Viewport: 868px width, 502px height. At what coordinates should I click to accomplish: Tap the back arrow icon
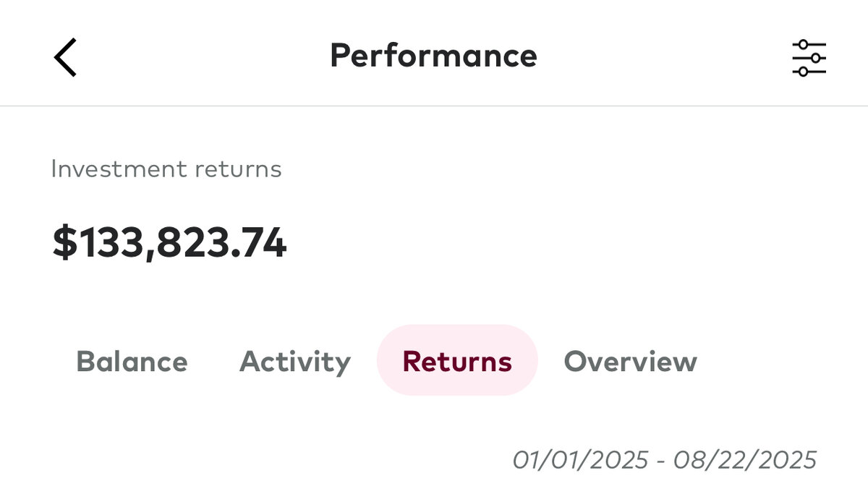[x=65, y=58]
